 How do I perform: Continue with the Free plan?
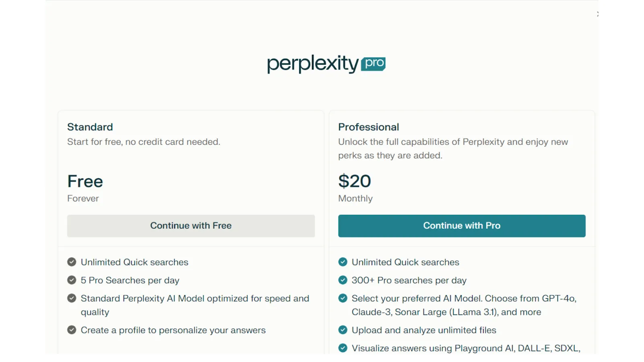click(x=191, y=226)
